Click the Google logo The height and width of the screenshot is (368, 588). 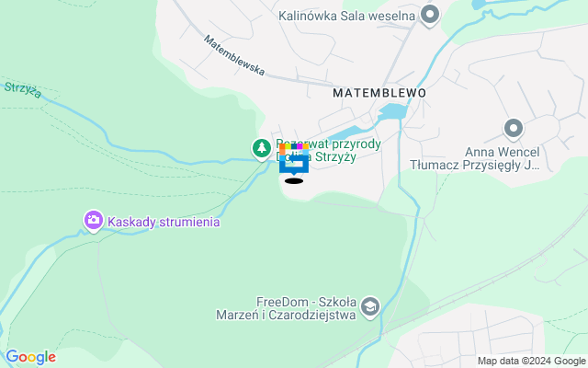tap(30, 357)
